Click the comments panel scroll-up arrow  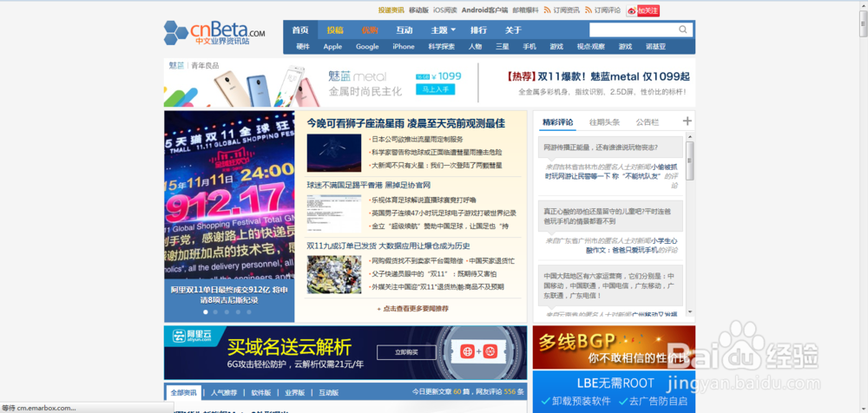pos(690,136)
